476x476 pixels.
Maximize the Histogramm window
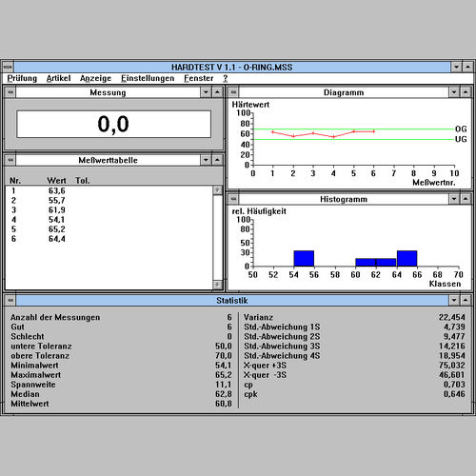466,199
